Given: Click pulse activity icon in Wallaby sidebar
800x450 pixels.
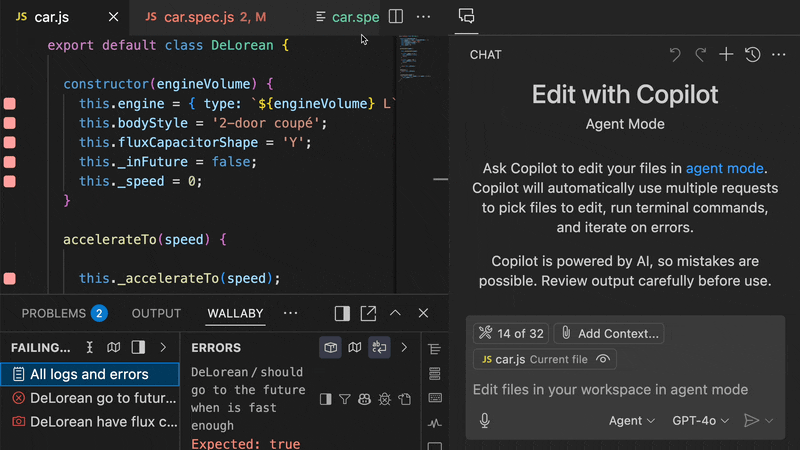Looking at the screenshot, I should [x=435, y=423].
